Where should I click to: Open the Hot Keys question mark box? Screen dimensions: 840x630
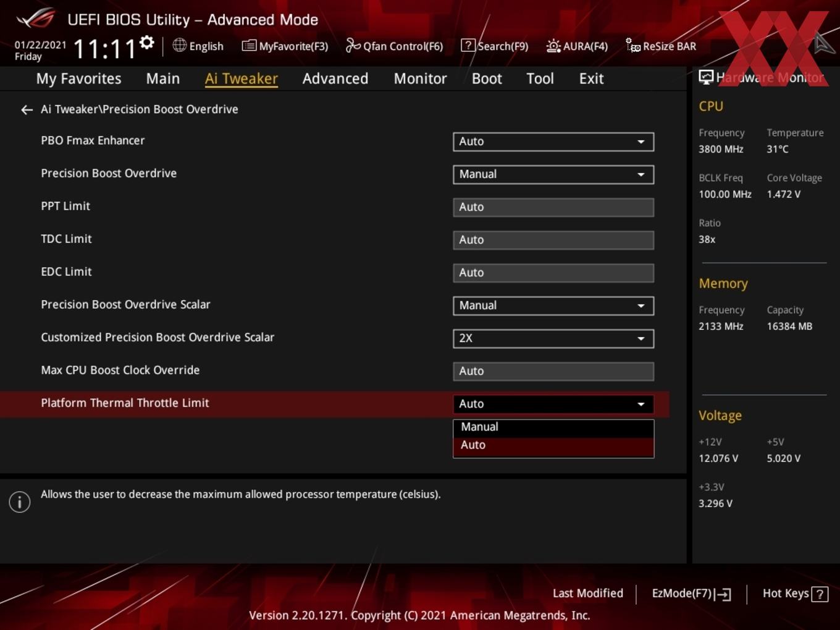point(820,594)
